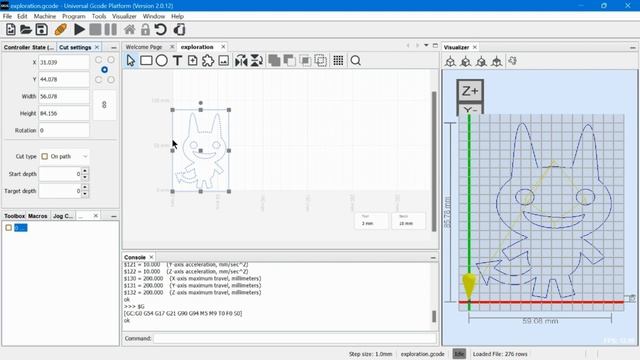Switch to the Jog Controller tab
This screenshot has width=640, height=360.
[63, 216]
